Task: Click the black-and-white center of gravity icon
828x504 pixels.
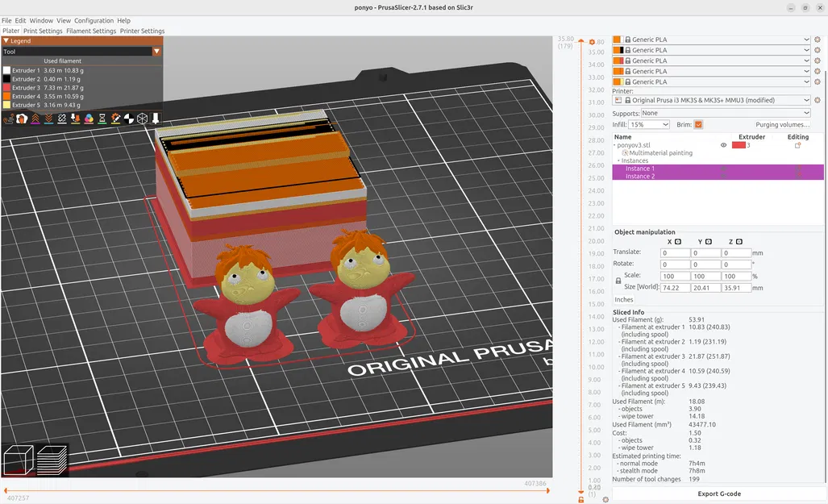Action: [128, 119]
